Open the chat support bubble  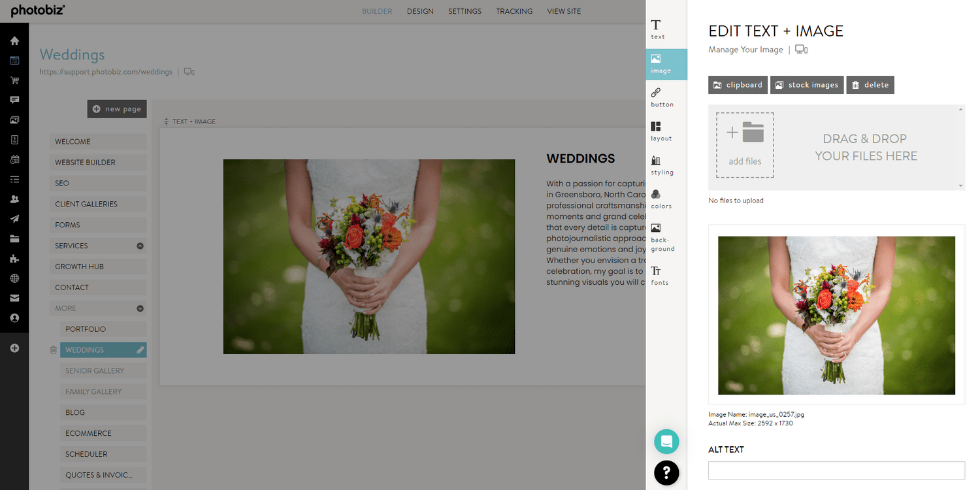pos(666,442)
